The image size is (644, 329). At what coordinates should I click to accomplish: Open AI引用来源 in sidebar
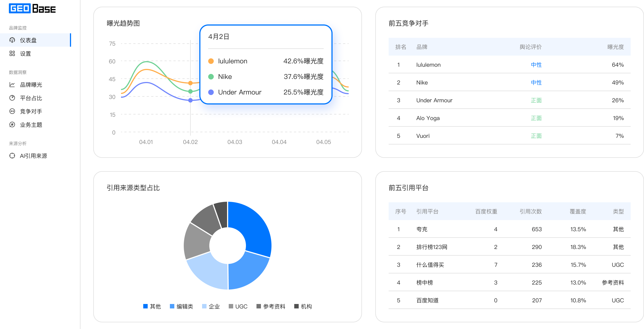[36, 156]
